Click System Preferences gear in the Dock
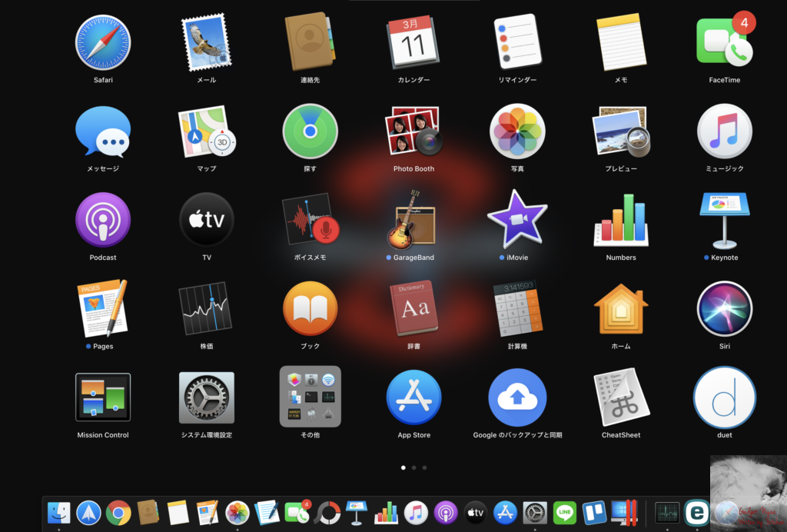This screenshot has width=787, height=532. [x=535, y=513]
